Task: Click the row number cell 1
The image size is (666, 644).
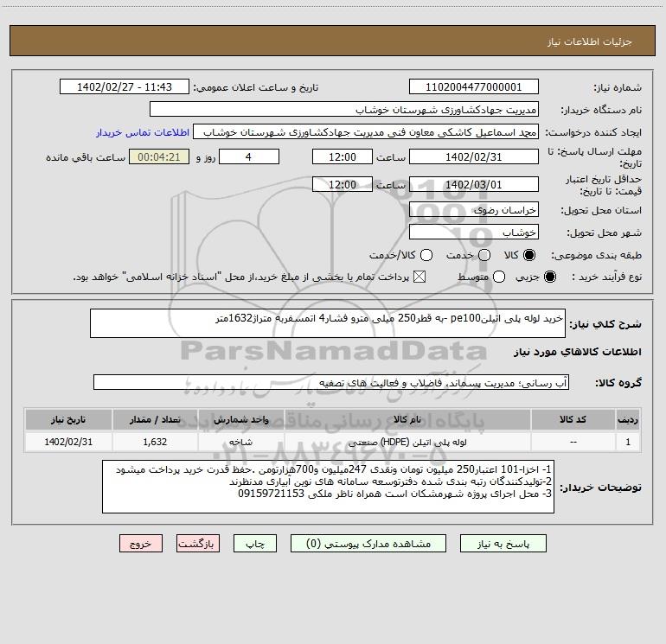Action: (627, 442)
